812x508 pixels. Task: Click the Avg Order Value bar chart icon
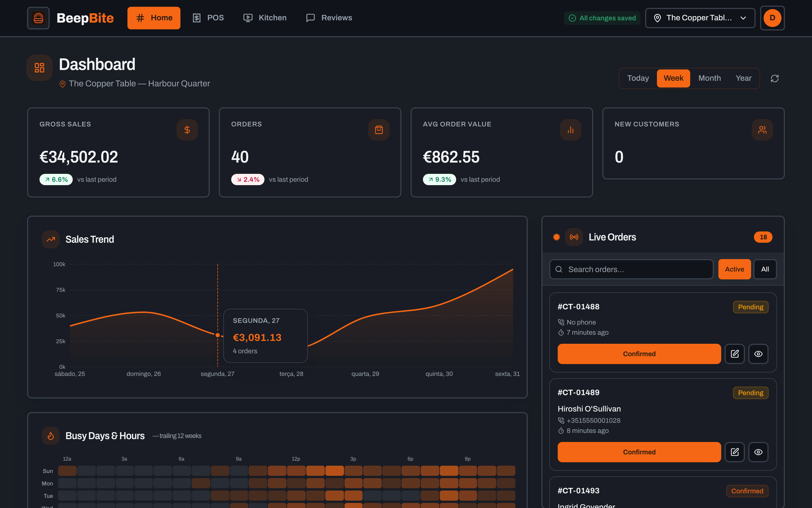pos(570,130)
